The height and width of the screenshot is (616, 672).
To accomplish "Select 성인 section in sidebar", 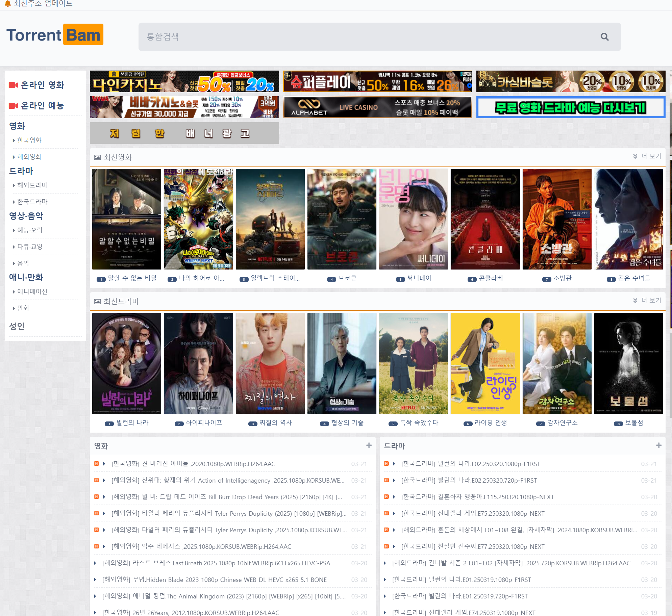I will click(17, 326).
